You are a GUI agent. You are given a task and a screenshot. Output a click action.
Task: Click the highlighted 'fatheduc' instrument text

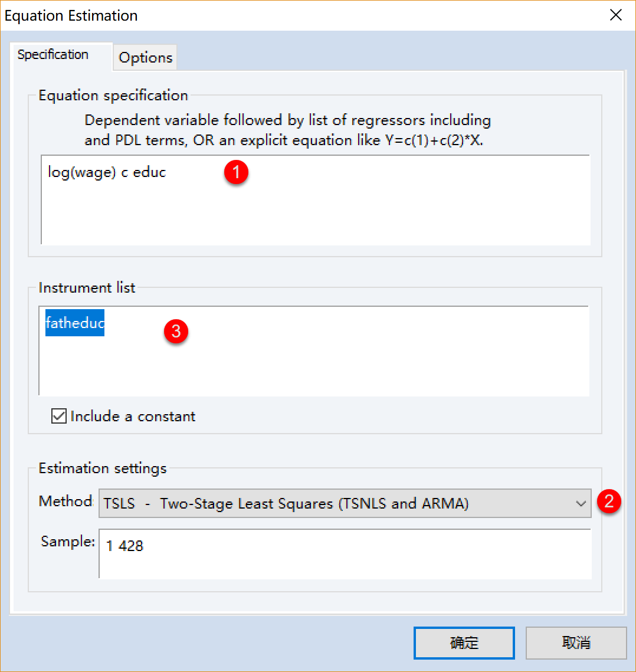click(75, 323)
